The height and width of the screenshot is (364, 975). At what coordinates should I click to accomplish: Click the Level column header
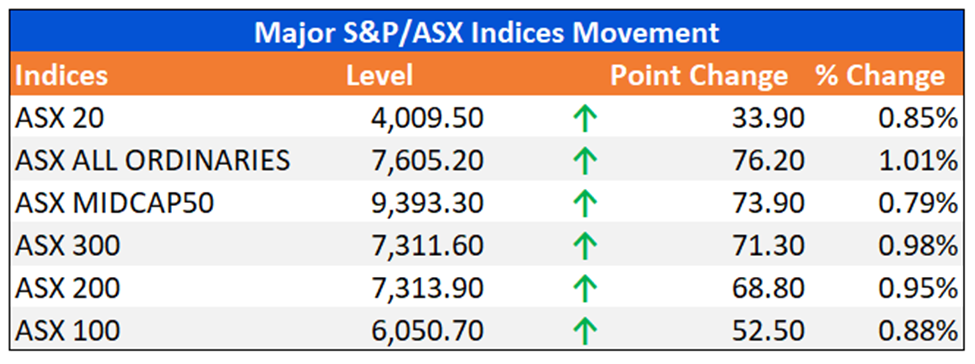click(x=379, y=75)
